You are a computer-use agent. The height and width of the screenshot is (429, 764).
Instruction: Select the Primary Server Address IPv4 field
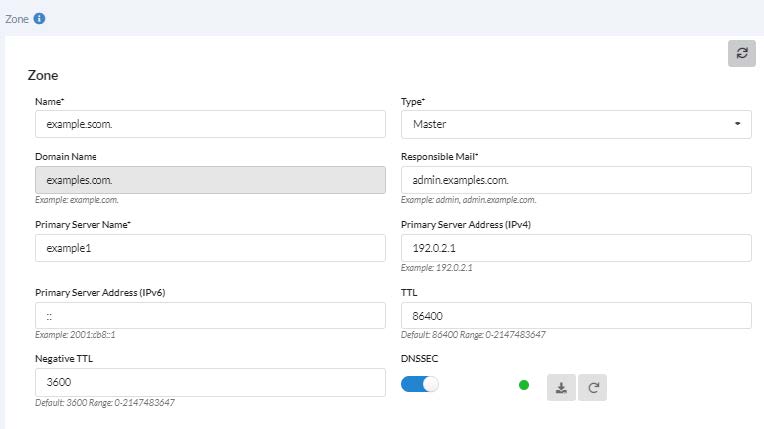point(576,248)
